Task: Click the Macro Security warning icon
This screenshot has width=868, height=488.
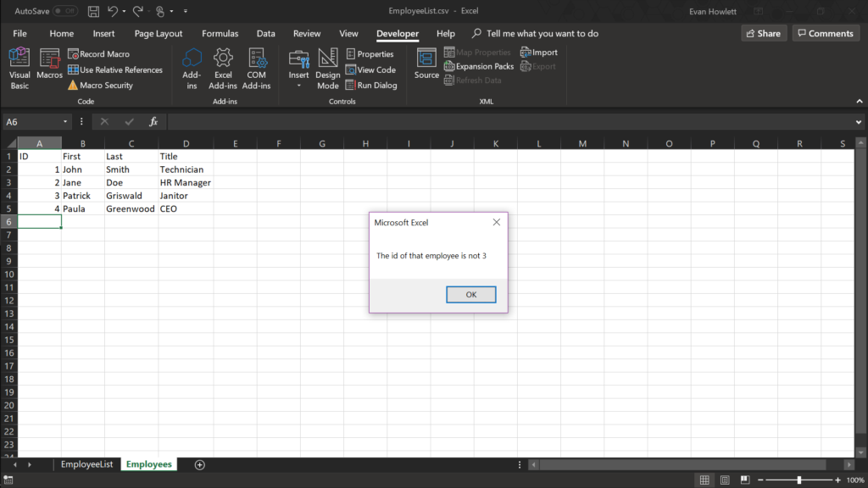Action: pos(73,86)
